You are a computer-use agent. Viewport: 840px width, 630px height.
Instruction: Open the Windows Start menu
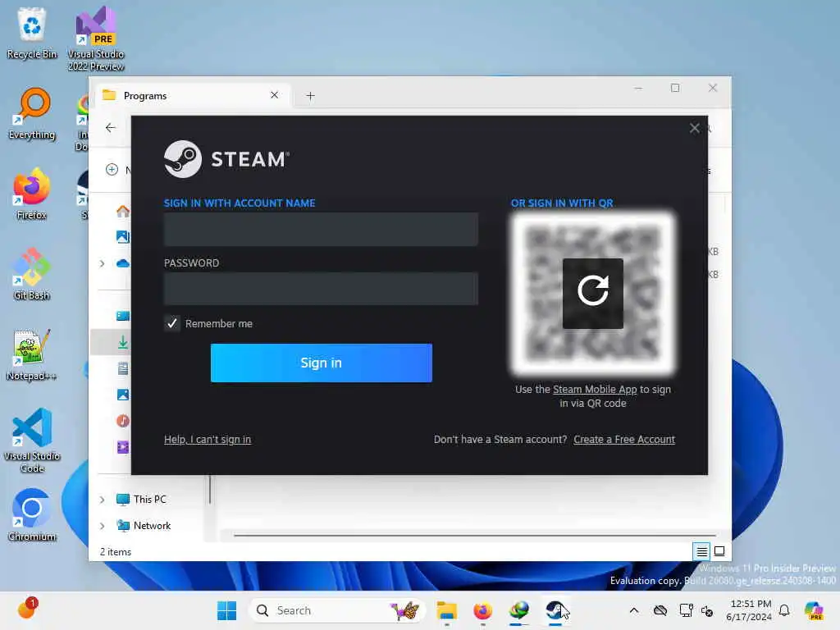click(x=226, y=610)
